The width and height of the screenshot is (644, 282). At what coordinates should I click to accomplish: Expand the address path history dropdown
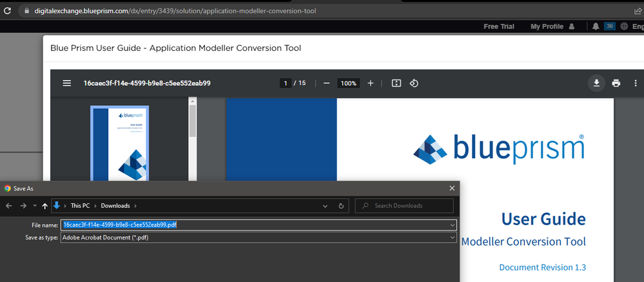tap(326, 206)
